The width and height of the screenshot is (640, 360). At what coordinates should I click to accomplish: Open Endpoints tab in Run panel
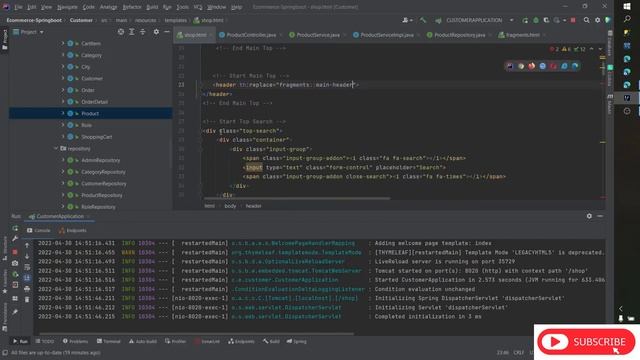click(x=73, y=231)
